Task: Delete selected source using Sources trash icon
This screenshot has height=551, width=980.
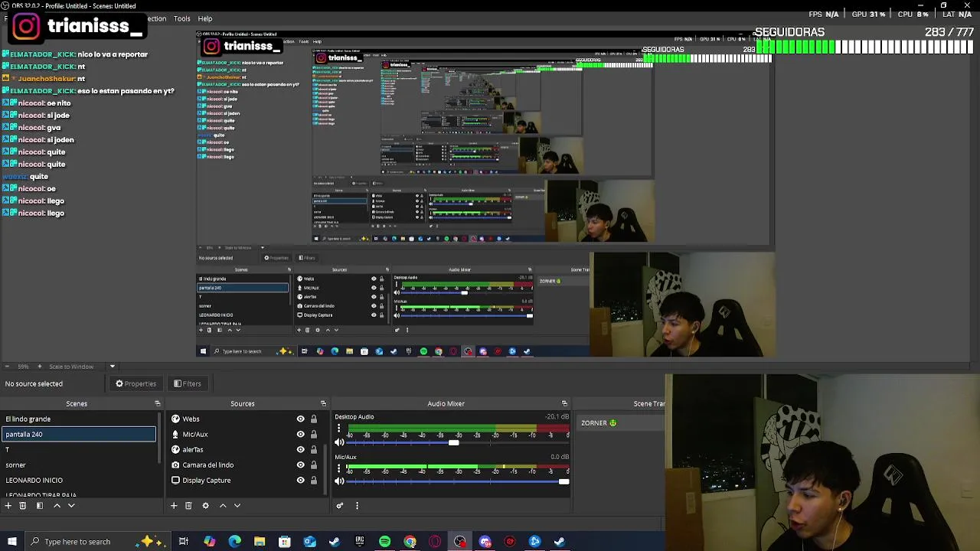Action: coord(188,506)
